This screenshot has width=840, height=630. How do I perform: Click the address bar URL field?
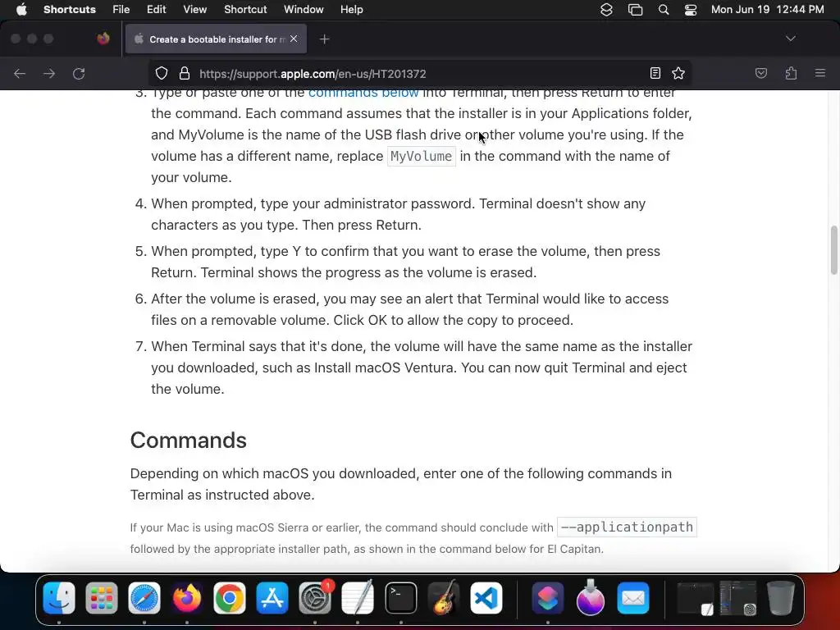point(419,73)
